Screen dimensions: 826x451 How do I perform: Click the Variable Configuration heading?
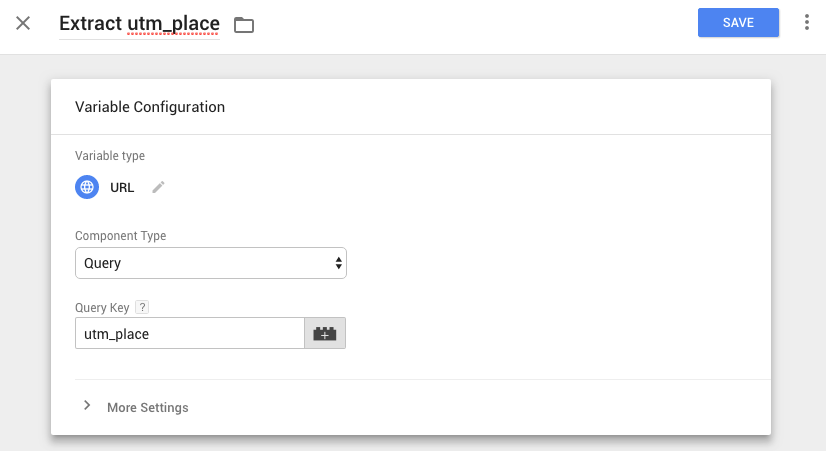click(150, 107)
